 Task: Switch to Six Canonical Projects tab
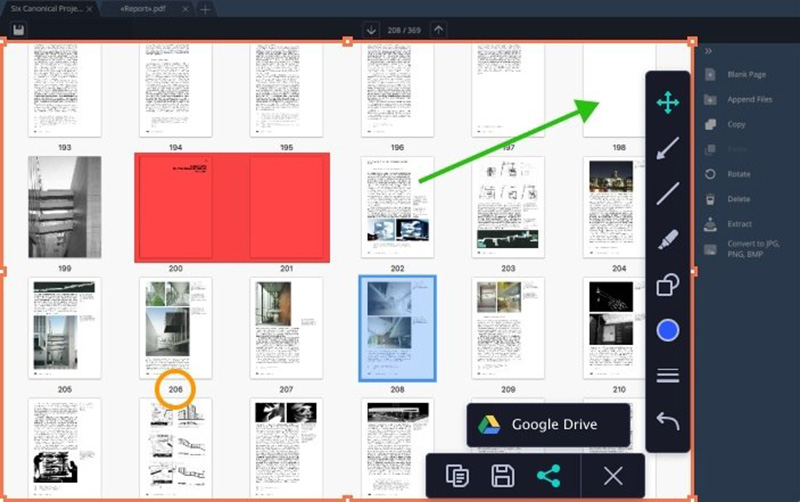(x=47, y=9)
